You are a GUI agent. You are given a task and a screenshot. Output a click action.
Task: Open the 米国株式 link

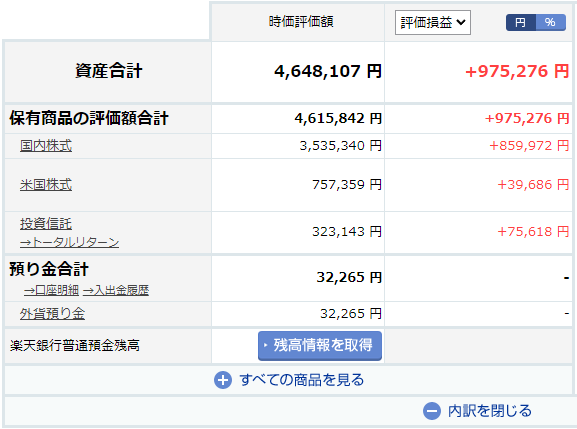pyautogui.click(x=46, y=185)
